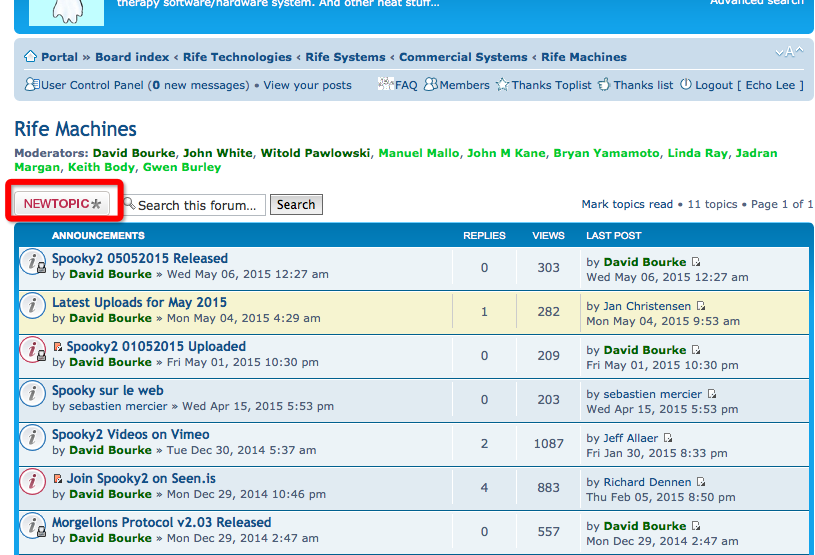This screenshot has height=555, width=815.
Task: Open topic Join Spooky2 on Seen.is
Action: click(x=140, y=478)
